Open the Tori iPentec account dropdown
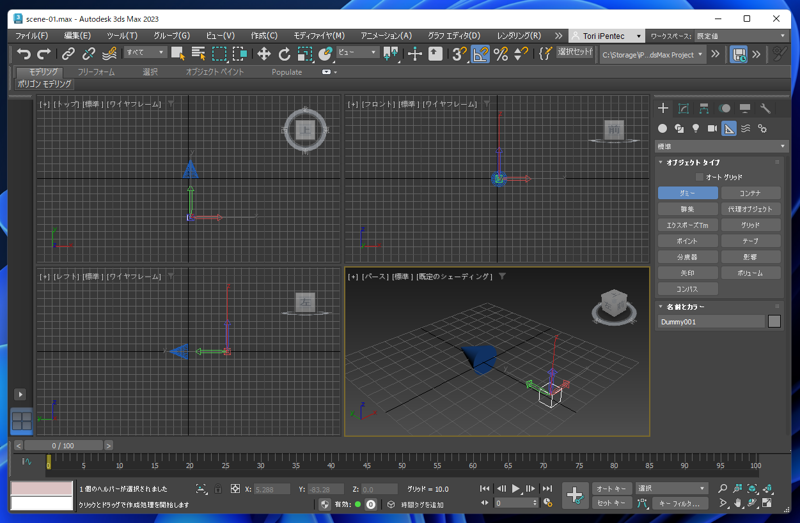Screen dimensions: 800x523 [606, 36]
